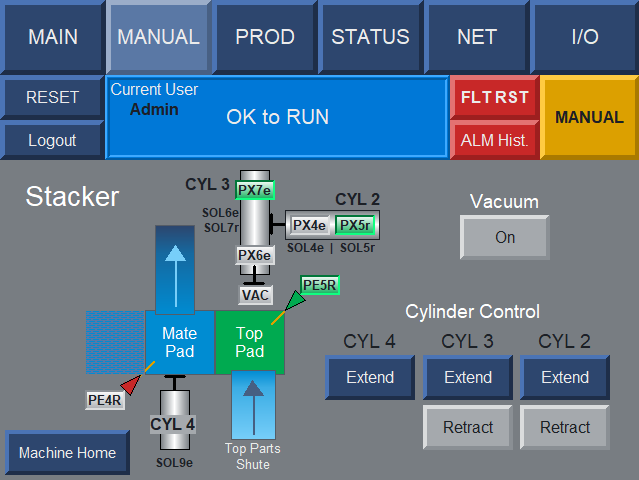Switch to the I/O tab

point(585,37)
